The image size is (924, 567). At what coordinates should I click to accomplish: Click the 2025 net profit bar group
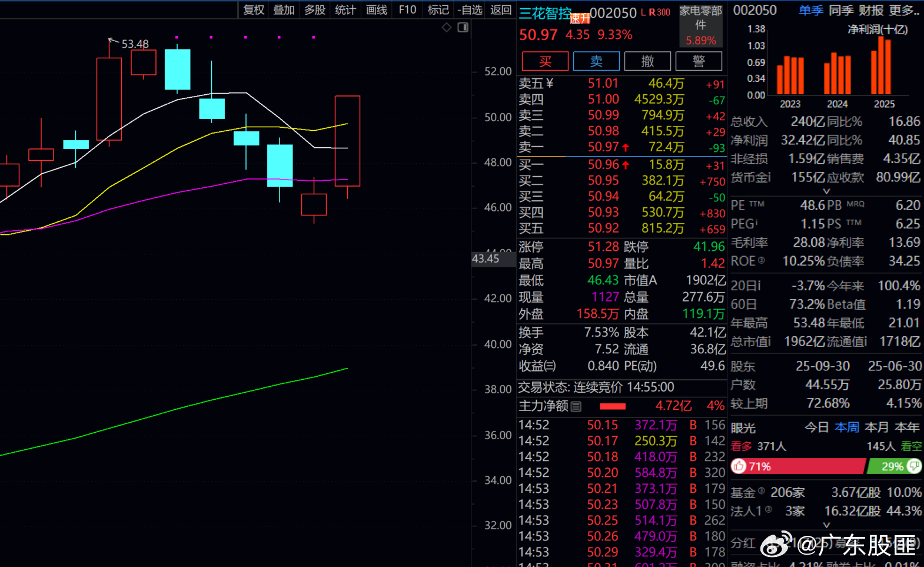click(881, 66)
